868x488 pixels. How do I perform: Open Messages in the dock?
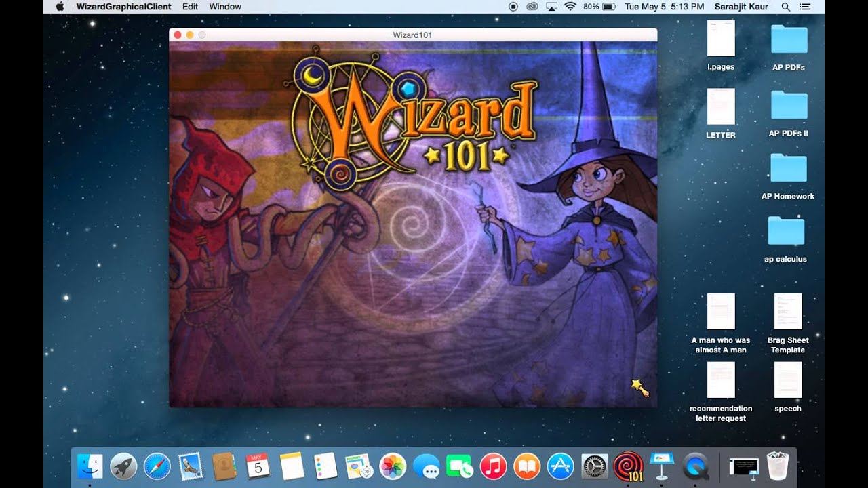426,466
